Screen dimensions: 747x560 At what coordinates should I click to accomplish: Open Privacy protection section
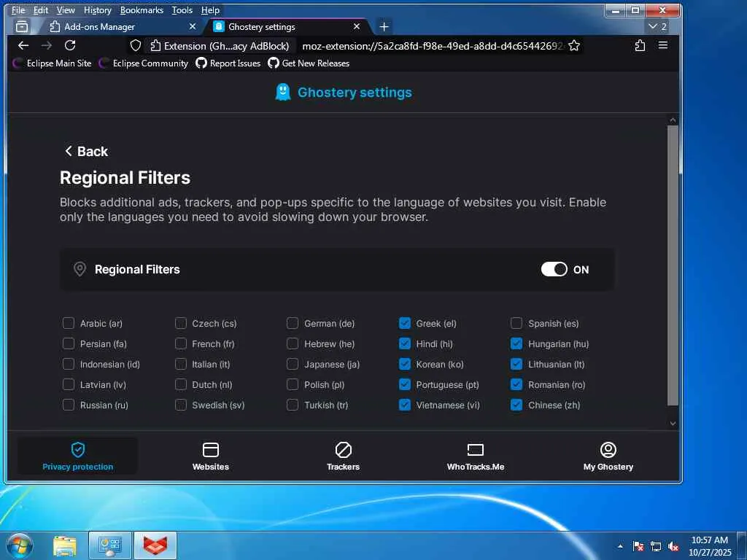[77, 456]
